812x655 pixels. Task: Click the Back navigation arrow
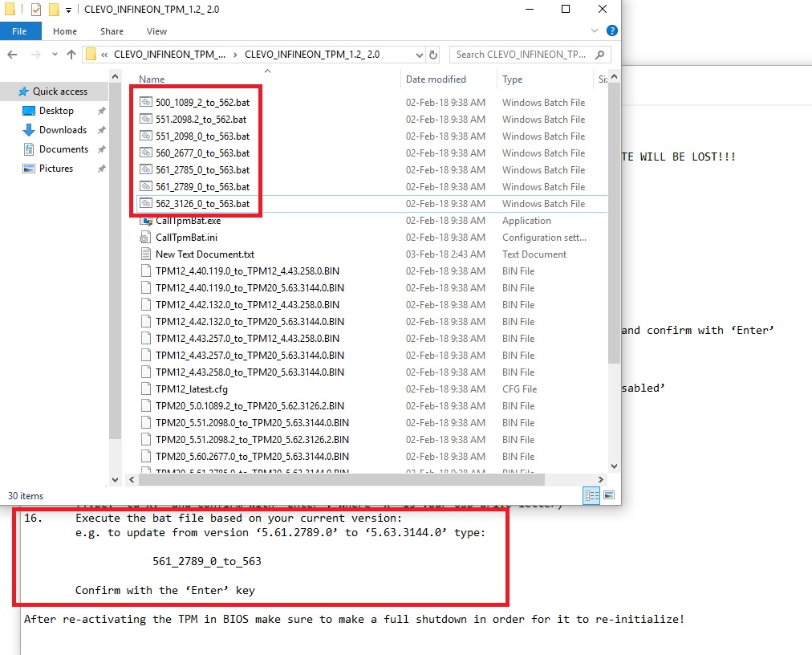(12, 55)
